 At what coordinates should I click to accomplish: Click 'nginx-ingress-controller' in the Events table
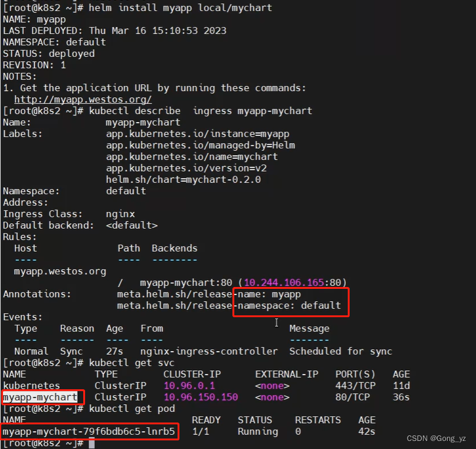pos(209,352)
